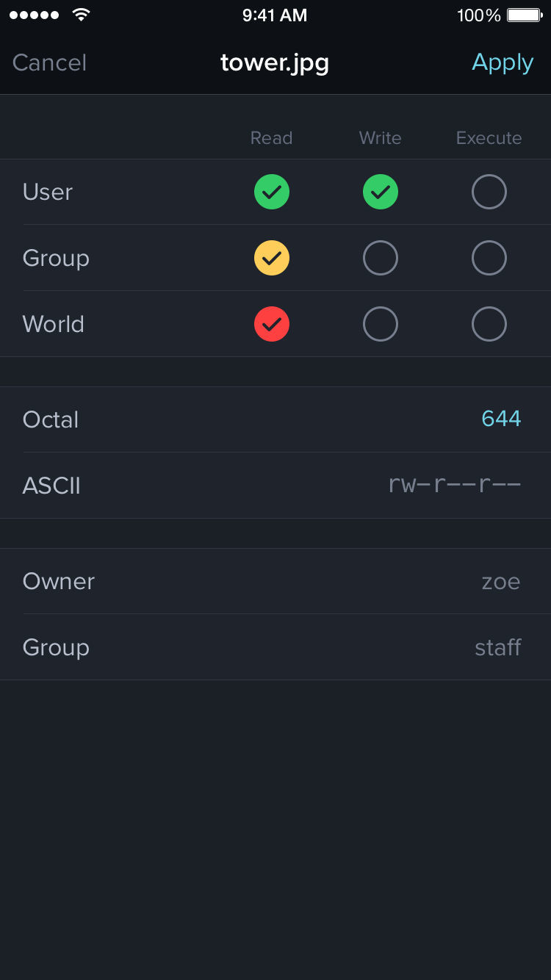The height and width of the screenshot is (980, 551).
Task: Uncheck User Read permission
Action: (x=272, y=192)
